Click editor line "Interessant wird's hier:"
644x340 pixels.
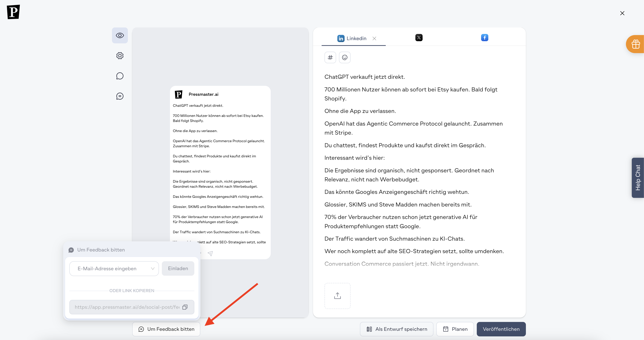[355, 158]
